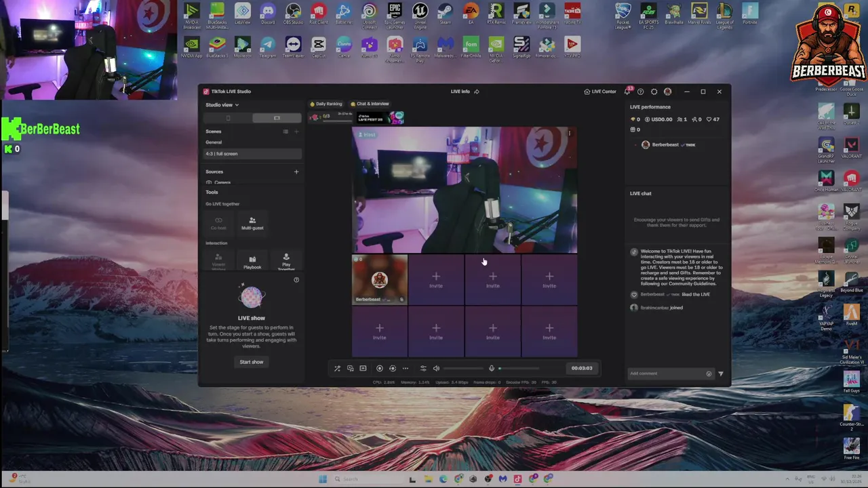Open the Windows Start button on taskbar
Image resolution: width=868 pixels, height=488 pixels.
323,479
